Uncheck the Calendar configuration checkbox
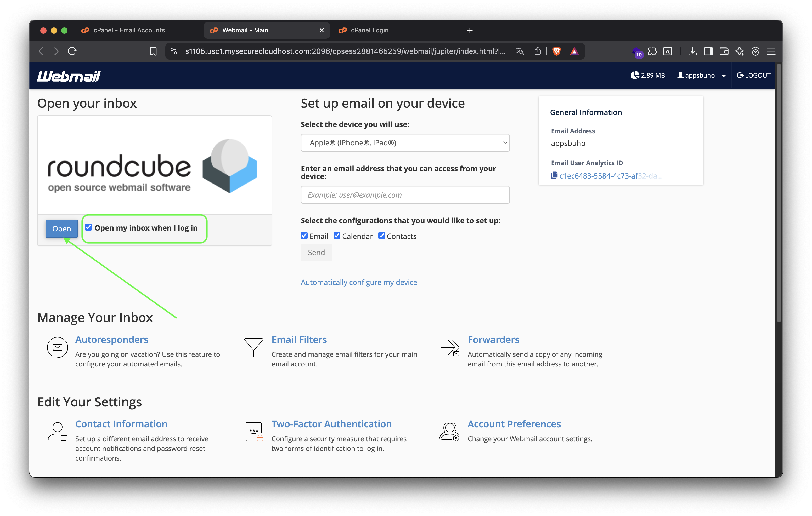Image resolution: width=812 pixels, height=516 pixels. pyautogui.click(x=337, y=236)
